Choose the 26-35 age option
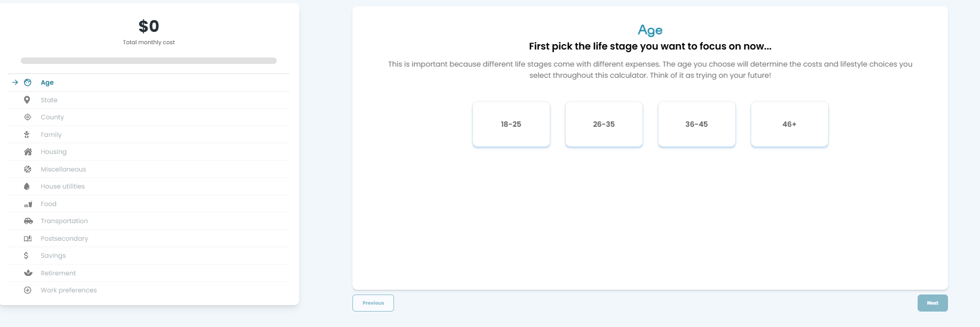980x327 pixels. pos(604,124)
